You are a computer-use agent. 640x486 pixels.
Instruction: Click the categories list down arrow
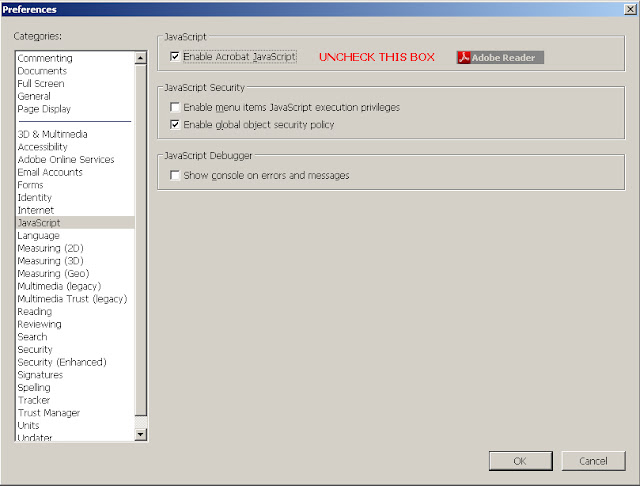(140, 434)
